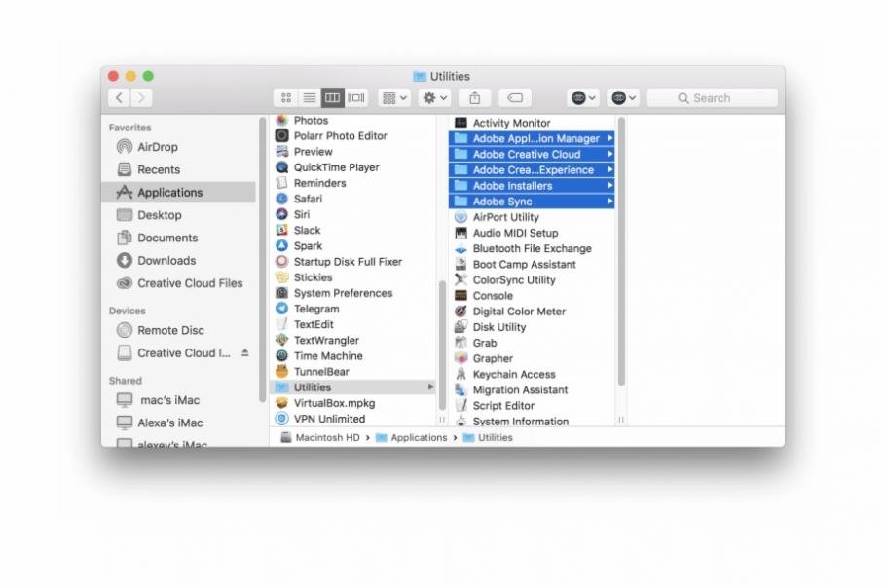Select the Preview app
Screen dimensions: 886x588
pyautogui.click(x=354, y=152)
